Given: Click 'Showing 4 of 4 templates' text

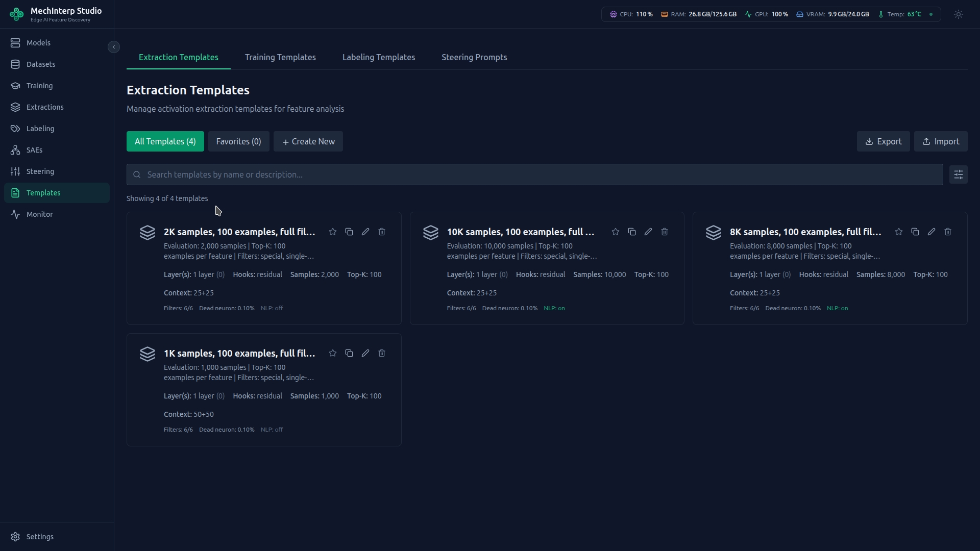Looking at the screenshot, I should coord(167,198).
